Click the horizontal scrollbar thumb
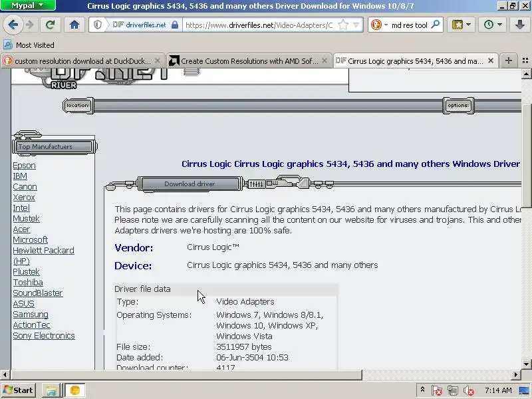 (x=186, y=374)
